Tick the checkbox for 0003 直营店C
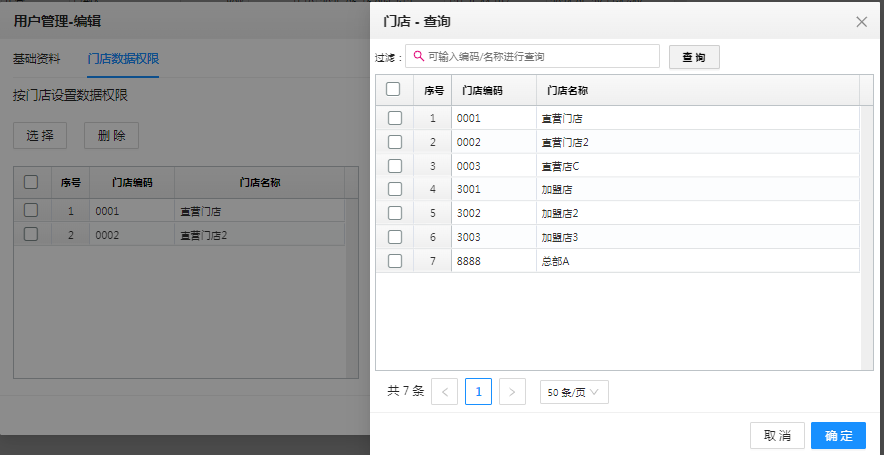Screen dimensions: 884x455 pos(395,166)
